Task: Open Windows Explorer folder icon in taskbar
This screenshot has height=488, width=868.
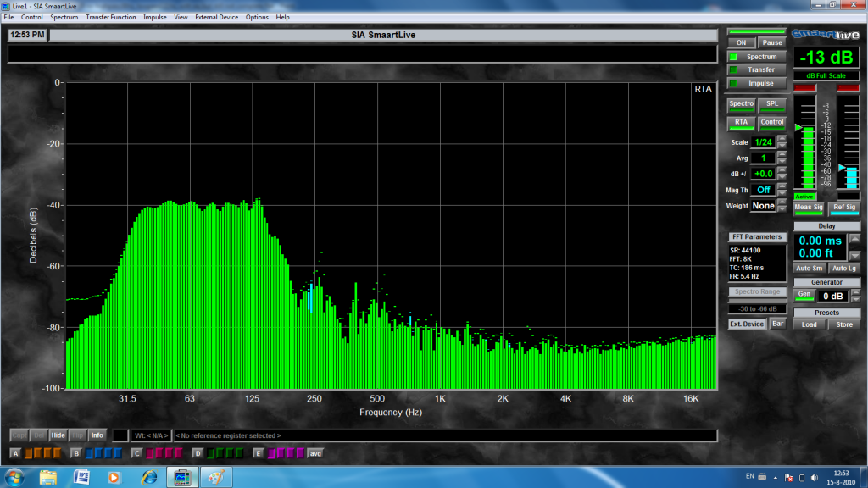Action: 49,477
